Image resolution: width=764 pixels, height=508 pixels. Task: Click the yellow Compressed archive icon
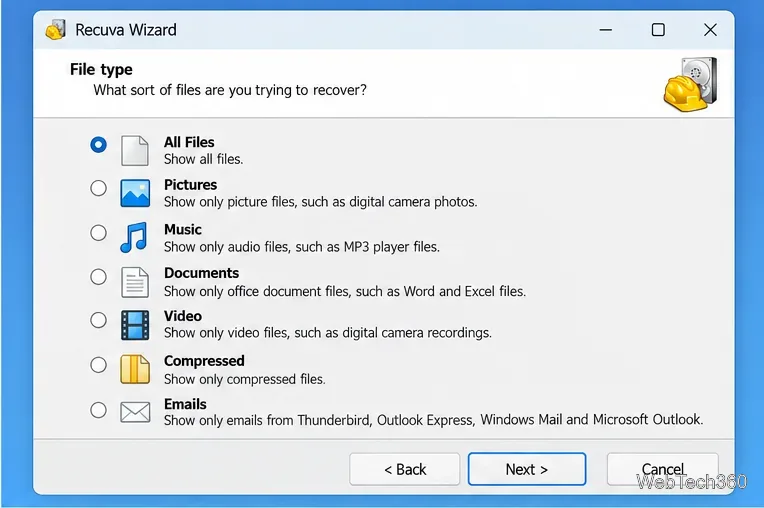click(x=135, y=369)
